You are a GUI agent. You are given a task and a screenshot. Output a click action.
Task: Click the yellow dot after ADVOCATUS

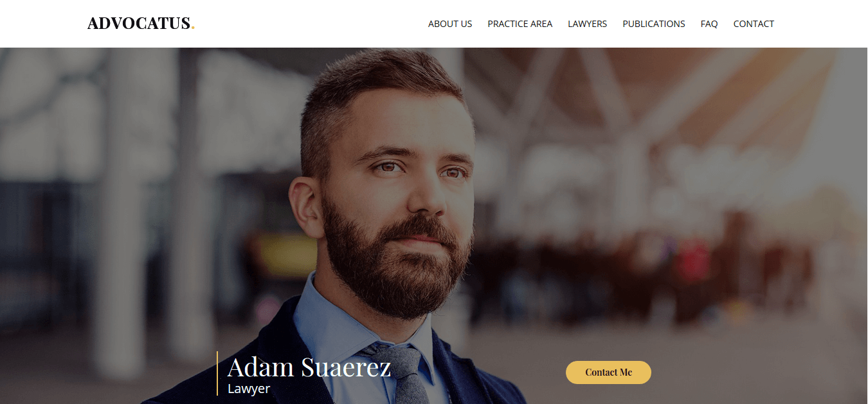tap(193, 28)
